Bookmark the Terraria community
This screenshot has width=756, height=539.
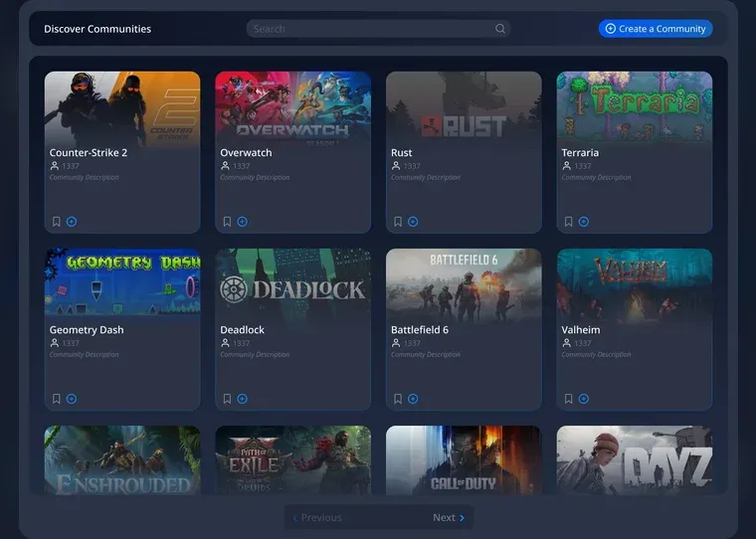point(568,222)
